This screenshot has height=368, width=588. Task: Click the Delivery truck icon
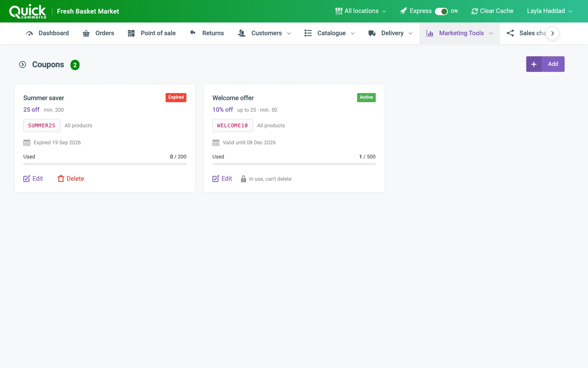(372, 33)
